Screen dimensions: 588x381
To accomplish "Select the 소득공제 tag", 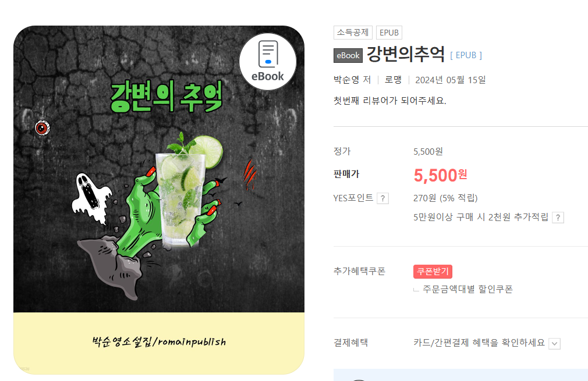I will tap(353, 33).
